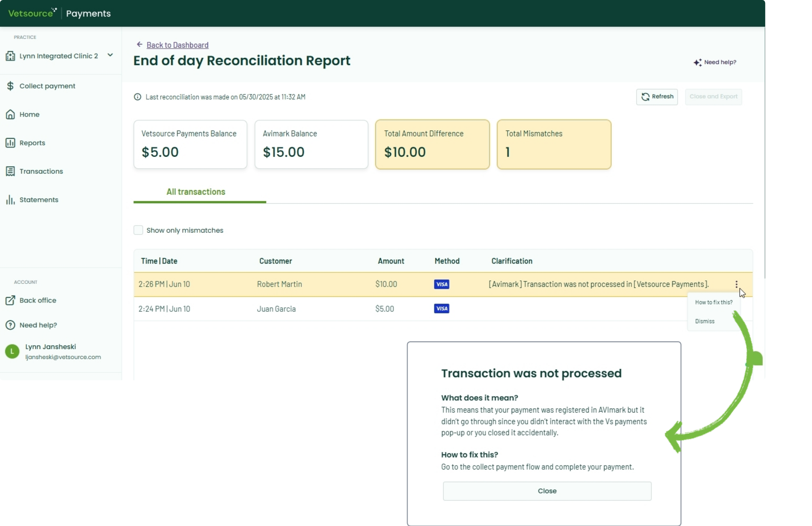
Task: Expand the Lynn Integrated Clinic 2 dropdown
Action: (110, 55)
